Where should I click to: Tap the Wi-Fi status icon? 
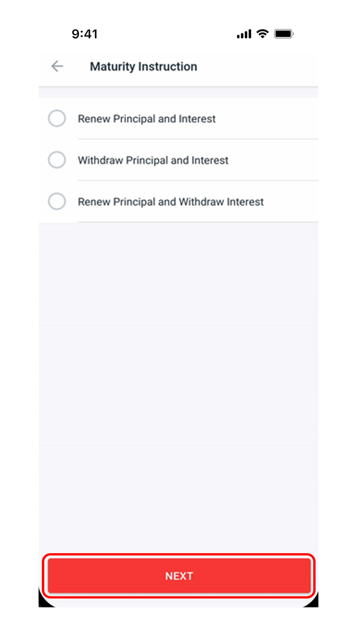pyautogui.click(x=262, y=34)
